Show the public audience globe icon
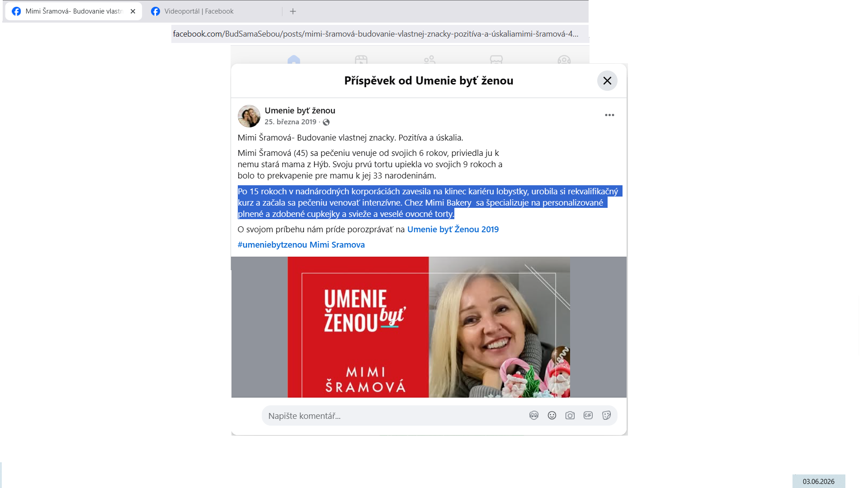Viewport: 868px width, 488px height. pos(326,122)
